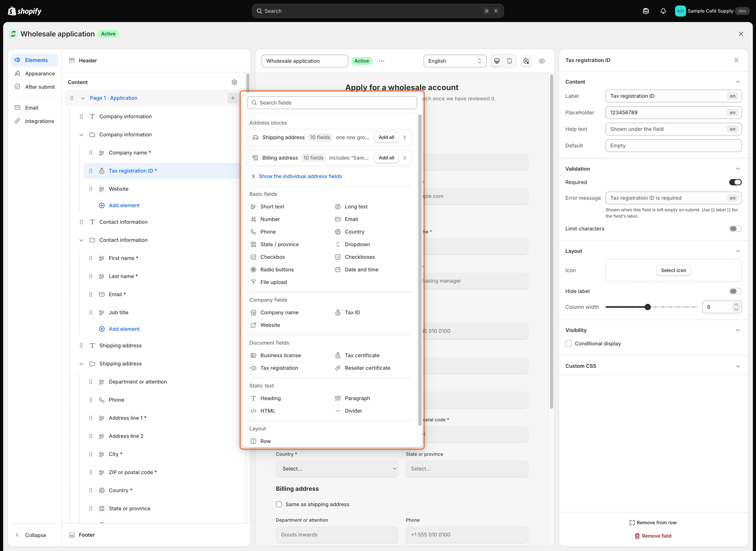Screen dimensions: 756x551
Task: Open the three-dot more actions menu
Action: coord(381,61)
